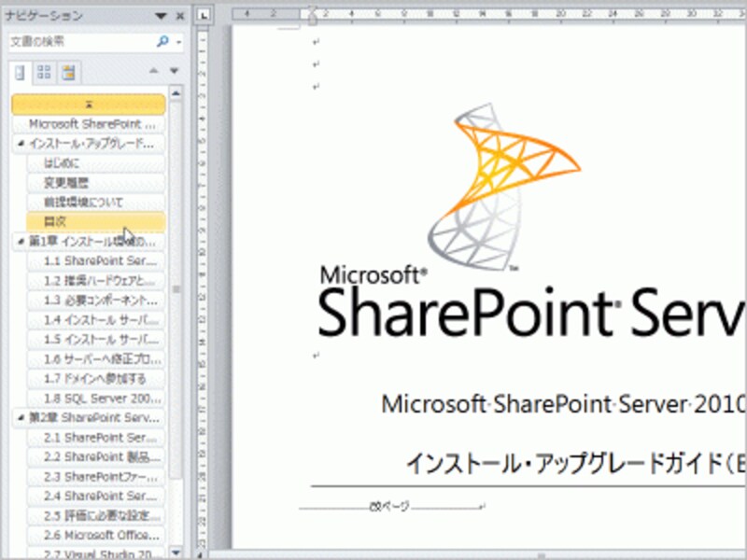
Task: Click the jump-to-top bar in the heading list
Action: pyautogui.click(x=89, y=105)
